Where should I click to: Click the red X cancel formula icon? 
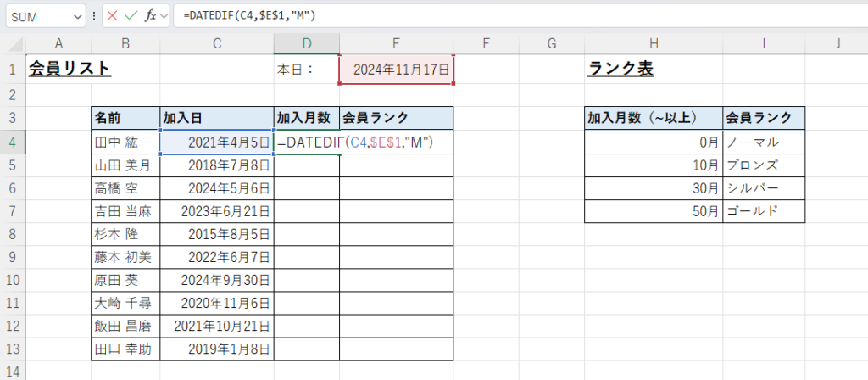coord(113,16)
